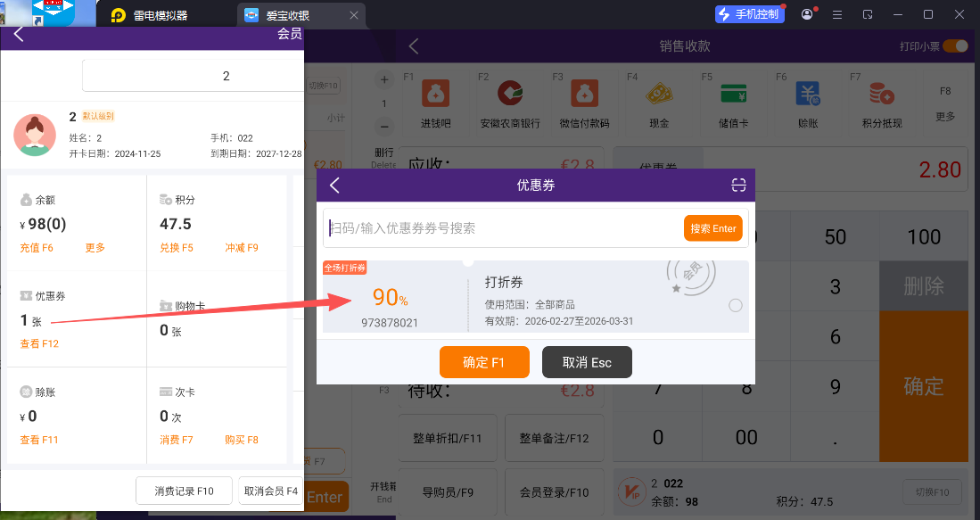The image size is (980, 520).
Task: Select 储值卡 stored-value card icon
Action: (733, 95)
